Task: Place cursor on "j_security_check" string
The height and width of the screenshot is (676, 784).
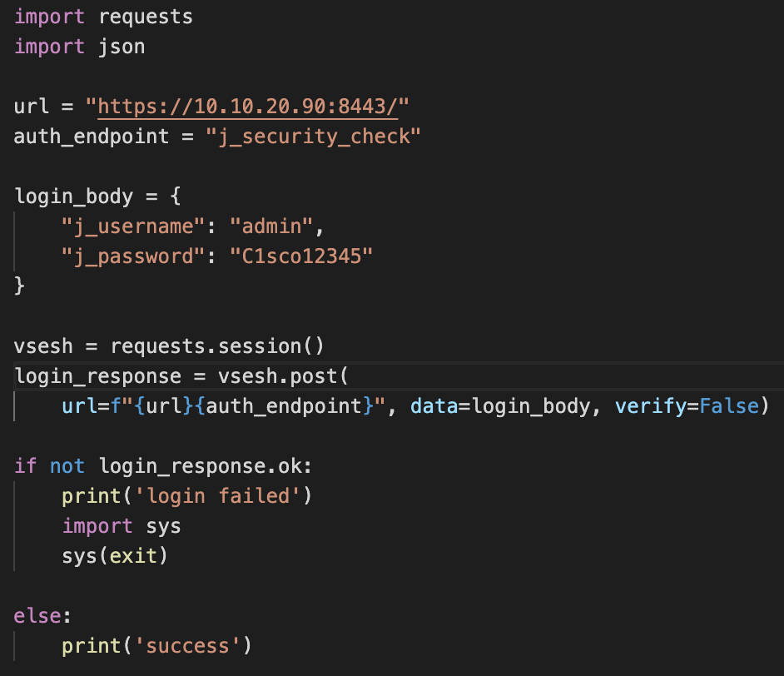Action: tap(313, 136)
